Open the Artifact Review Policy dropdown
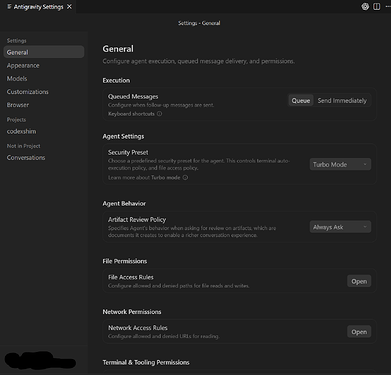The height and width of the screenshot is (375, 391). coord(340,227)
